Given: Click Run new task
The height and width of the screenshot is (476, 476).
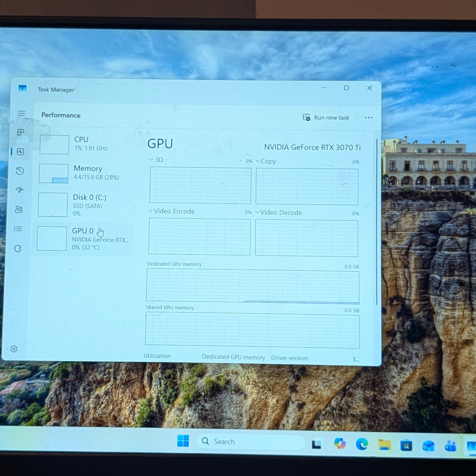Looking at the screenshot, I should (326, 118).
